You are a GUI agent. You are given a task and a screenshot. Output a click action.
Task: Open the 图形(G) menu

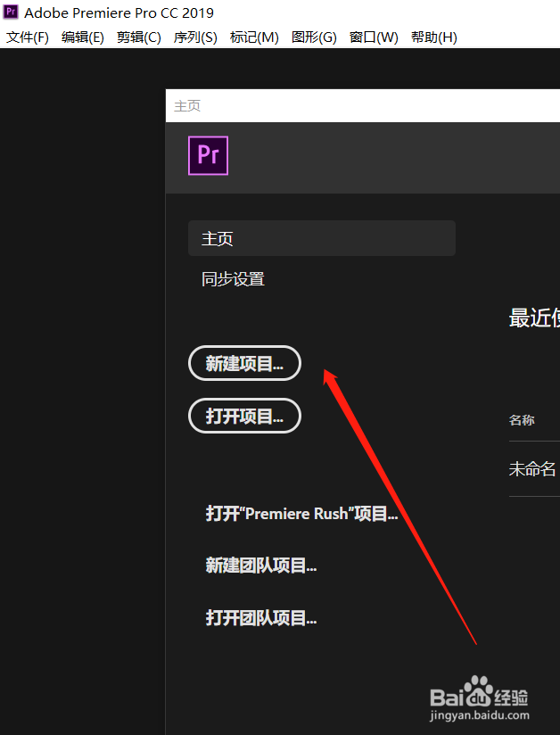click(x=314, y=37)
